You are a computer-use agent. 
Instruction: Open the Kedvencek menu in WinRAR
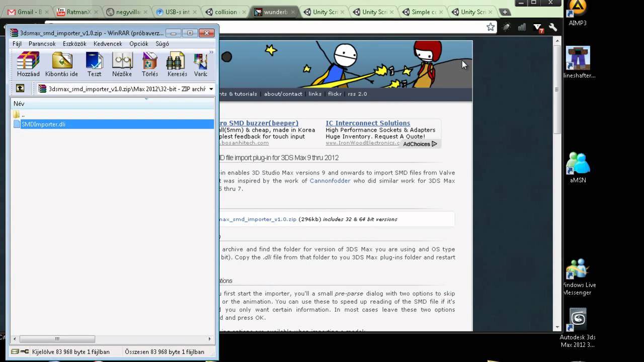tap(108, 44)
